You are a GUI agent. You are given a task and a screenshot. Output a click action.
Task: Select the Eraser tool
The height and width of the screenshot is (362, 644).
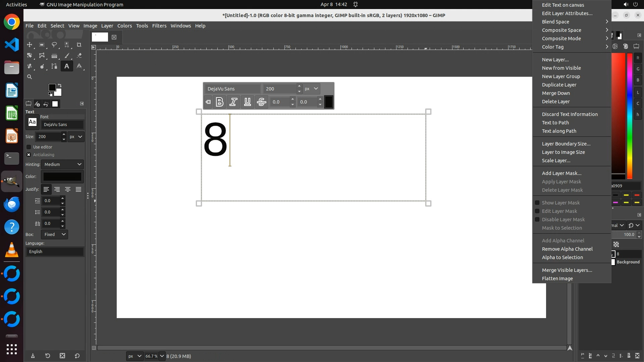[79, 56]
